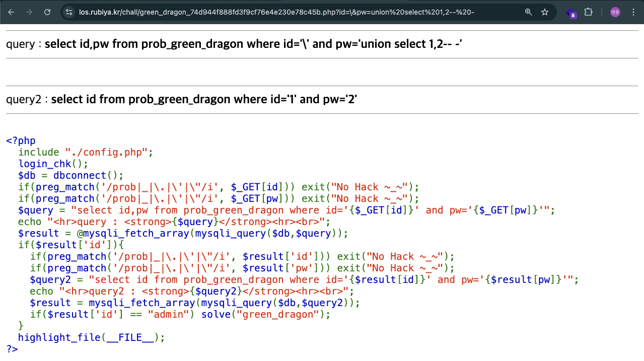Click the preg_match line for $result['pw']

pos(242,268)
